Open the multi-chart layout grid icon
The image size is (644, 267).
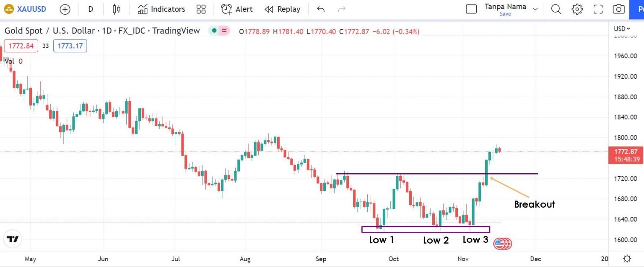tap(200, 9)
